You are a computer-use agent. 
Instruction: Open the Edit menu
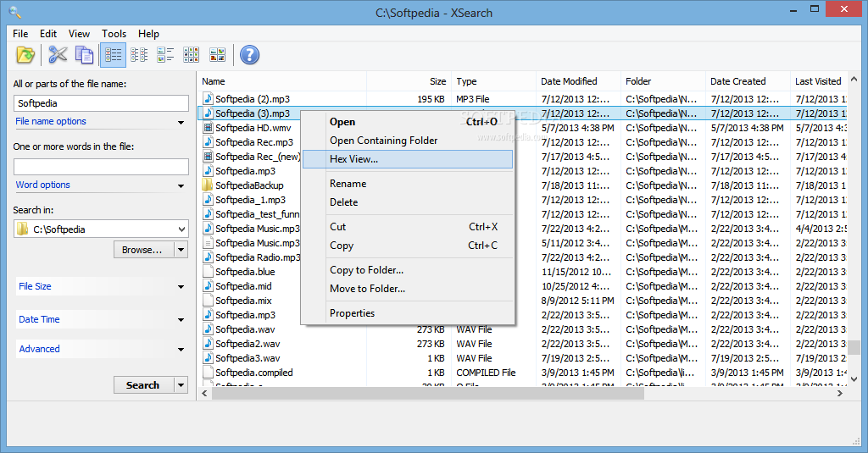click(x=48, y=34)
